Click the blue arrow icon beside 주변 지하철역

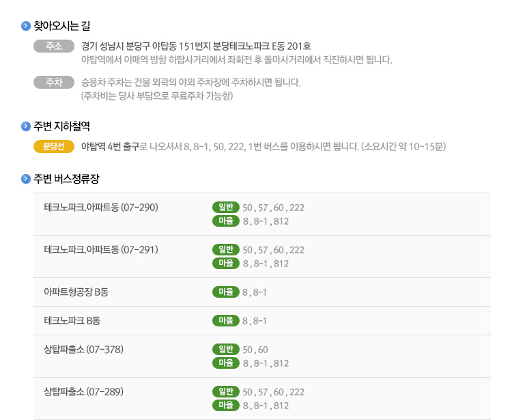[x=26, y=126]
